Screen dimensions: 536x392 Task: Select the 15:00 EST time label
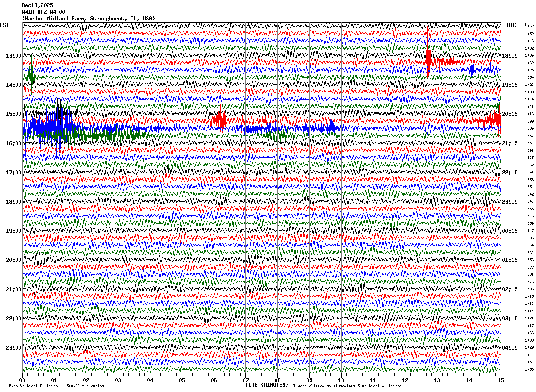pyautogui.click(x=13, y=114)
